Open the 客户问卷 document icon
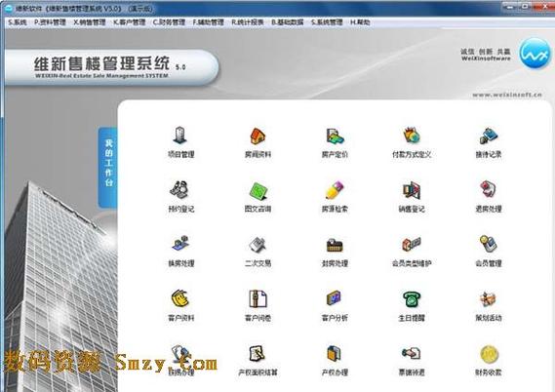555x392 pixels. click(x=258, y=298)
